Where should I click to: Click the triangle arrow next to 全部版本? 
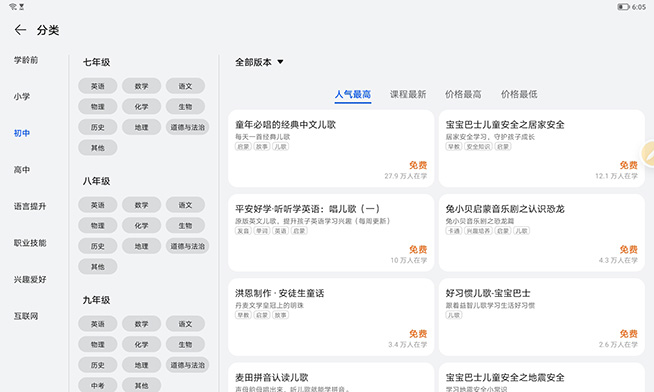point(280,62)
